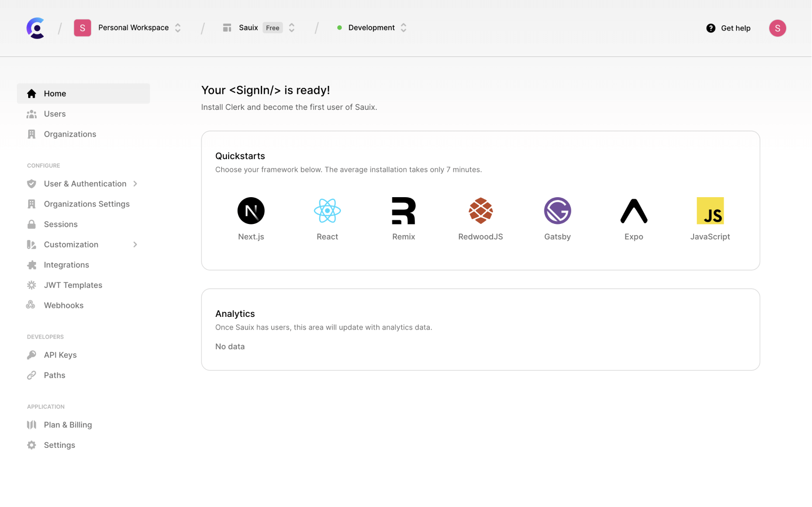Click the Paths link-chain icon

point(31,375)
